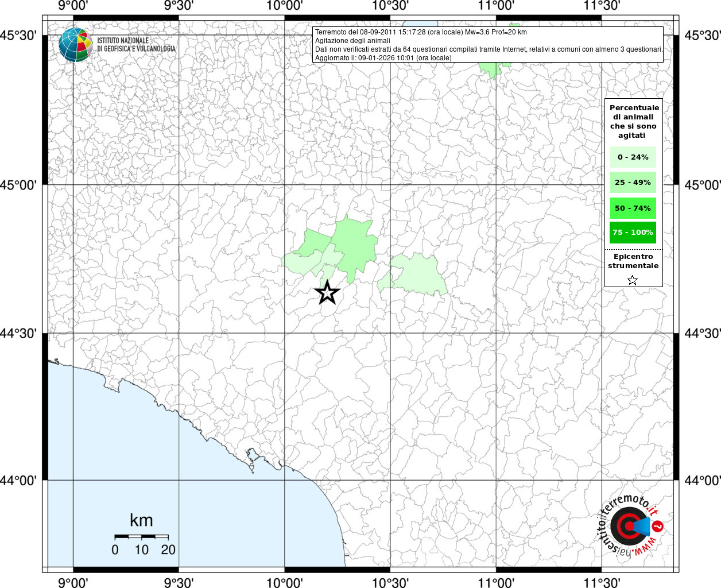This screenshot has width=721, height=588.
Task: Click the bottom axis label 9°00'
Action: [73, 582]
